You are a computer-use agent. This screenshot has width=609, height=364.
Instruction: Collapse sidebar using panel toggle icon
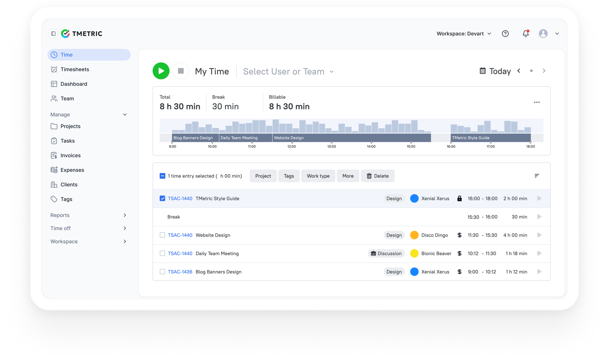tap(53, 34)
